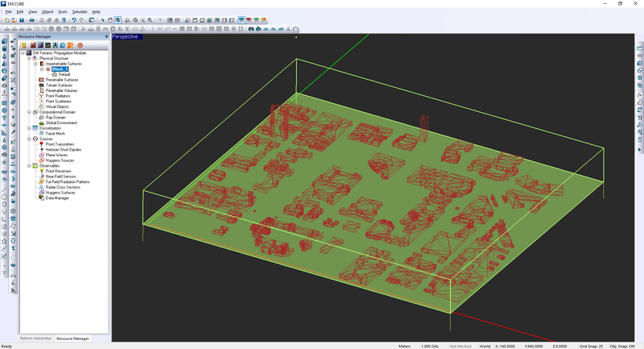Click the Save icon in the toolbar
The width and height of the screenshot is (644, 349).
coord(22,20)
